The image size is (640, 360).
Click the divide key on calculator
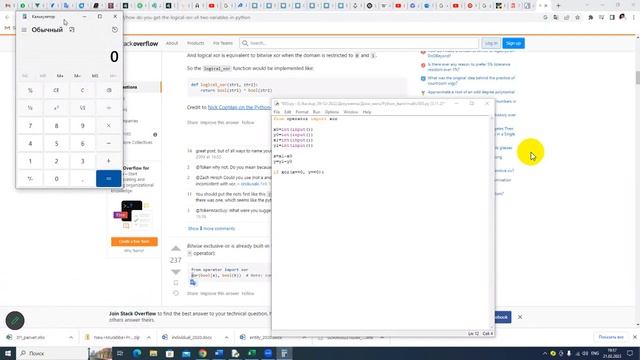point(109,108)
